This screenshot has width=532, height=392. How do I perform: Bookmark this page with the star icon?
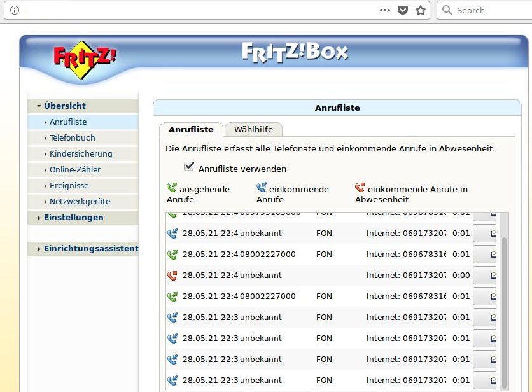coord(421,10)
